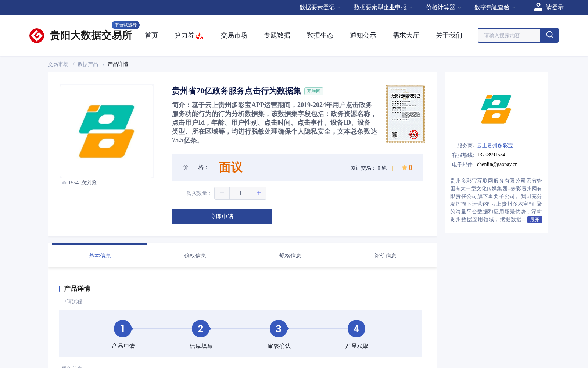This screenshot has height=368, width=588.
Task: Open 数据生态 navigation item
Action: pos(320,35)
